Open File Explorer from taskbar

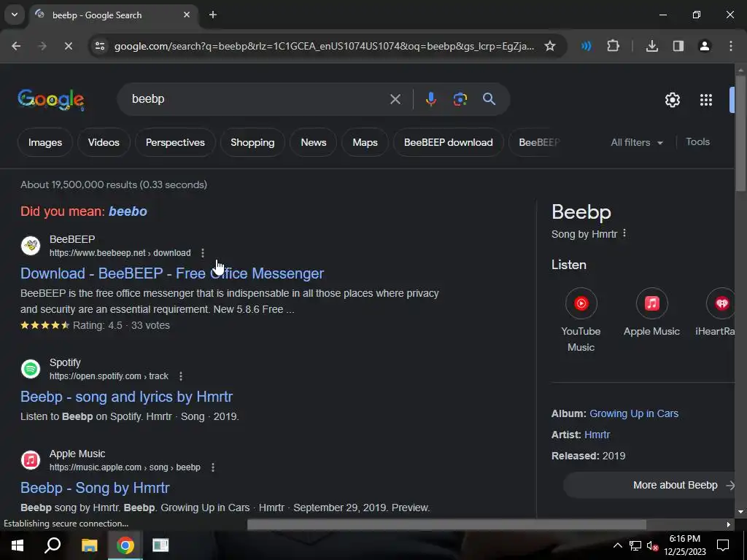[x=89, y=545]
